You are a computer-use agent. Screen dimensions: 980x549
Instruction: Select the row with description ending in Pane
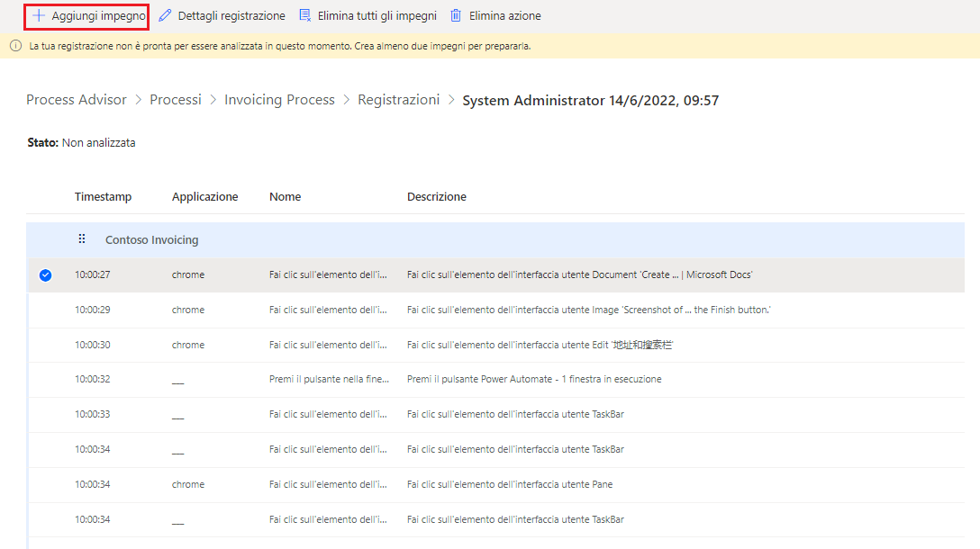coord(495,485)
